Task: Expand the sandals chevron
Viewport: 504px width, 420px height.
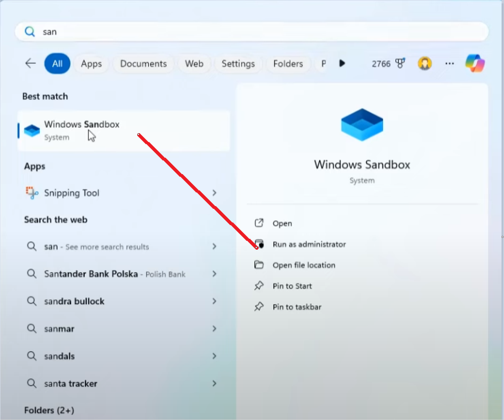Action: pyautogui.click(x=214, y=356)
